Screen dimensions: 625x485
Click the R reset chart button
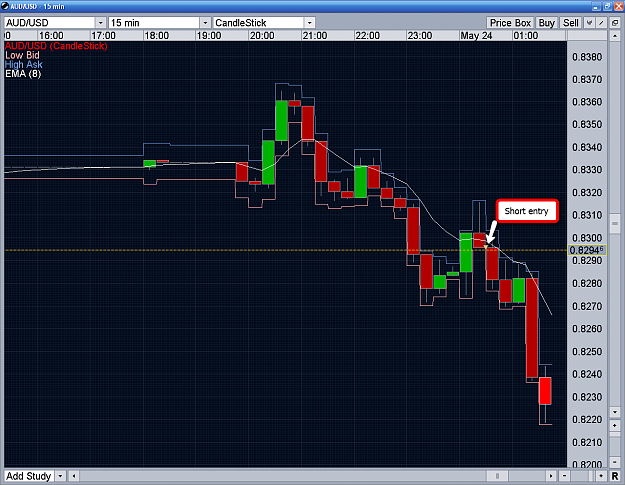point(615,476)
